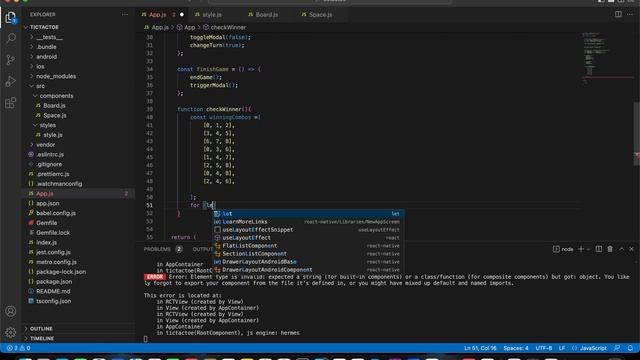Select FlatListComponent suggestion
This screenshot has height=360, width=640.
click(309, 246)
